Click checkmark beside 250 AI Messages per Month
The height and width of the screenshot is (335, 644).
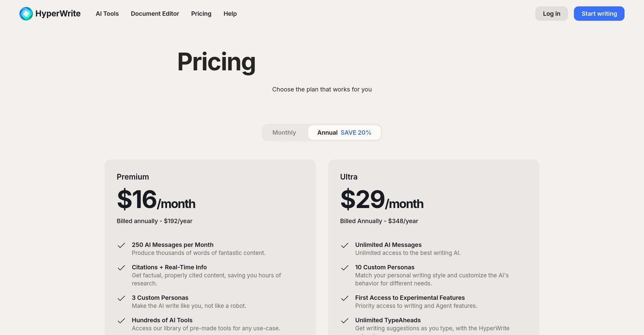121,245
